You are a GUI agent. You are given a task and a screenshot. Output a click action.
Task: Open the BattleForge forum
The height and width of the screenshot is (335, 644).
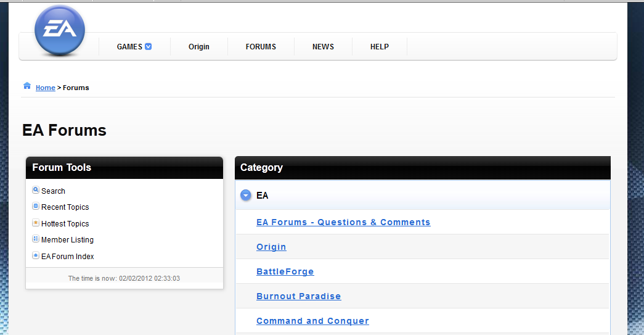coord(285,271)
